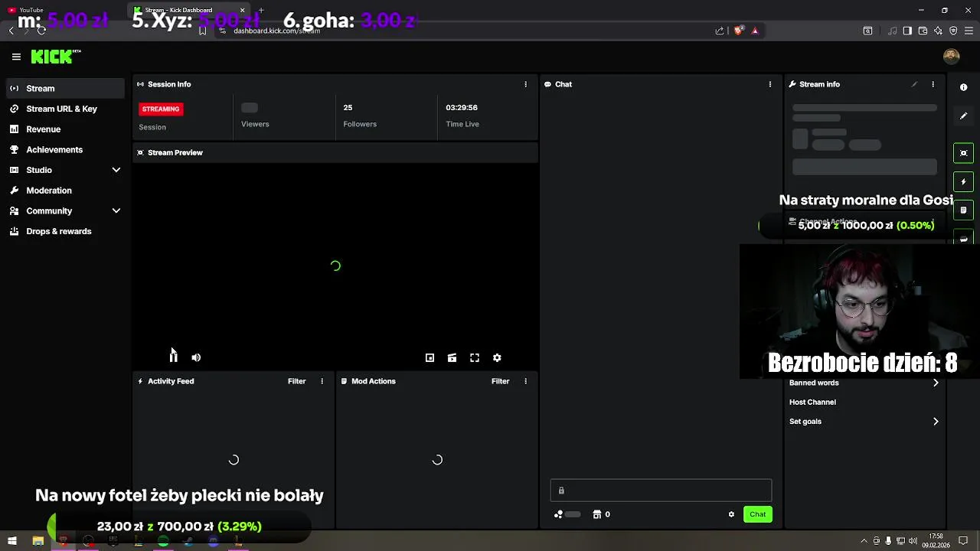The height and width of the screenshot is (551, 980).
Task: Close the Kick Dashboard browser tab
Action: coord(243,11)
